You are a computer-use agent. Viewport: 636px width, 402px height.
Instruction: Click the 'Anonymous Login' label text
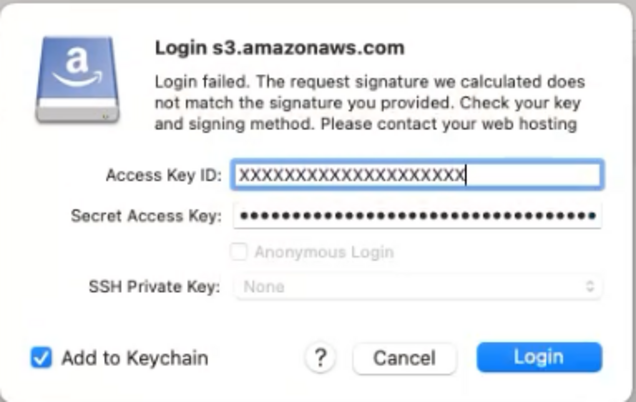[x=323, y=252]
